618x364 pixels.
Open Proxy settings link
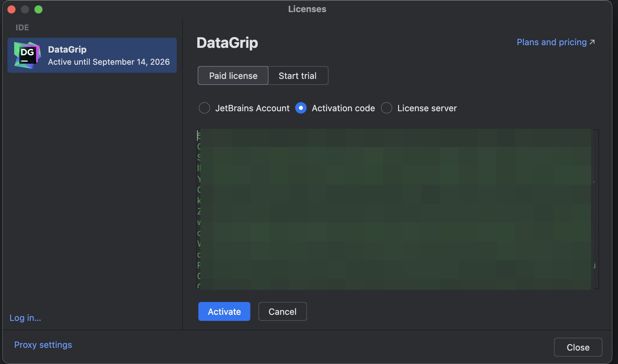pyautogui.click(x=43, y=345)
